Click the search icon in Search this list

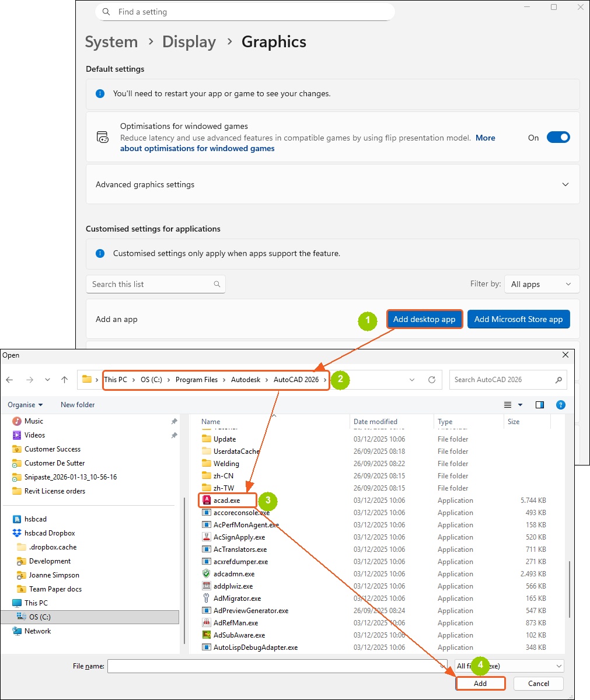[x=217, y=284]
